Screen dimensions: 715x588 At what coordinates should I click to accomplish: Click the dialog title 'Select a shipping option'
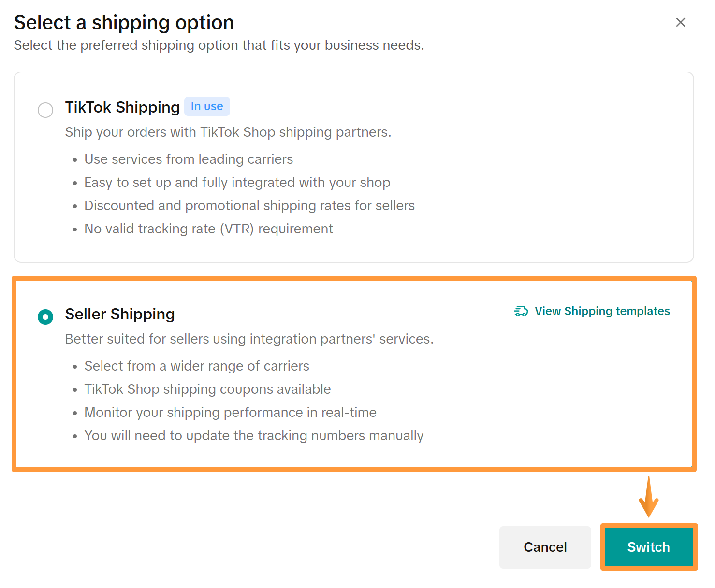click(x=124, y=22)
